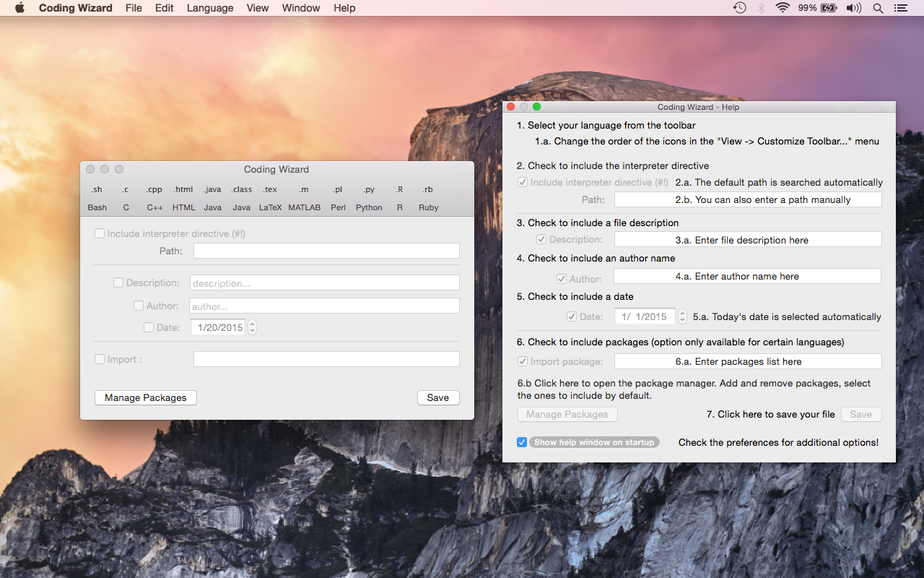Choose the LaTeX .tex toolbar icon

click(270, 198)
